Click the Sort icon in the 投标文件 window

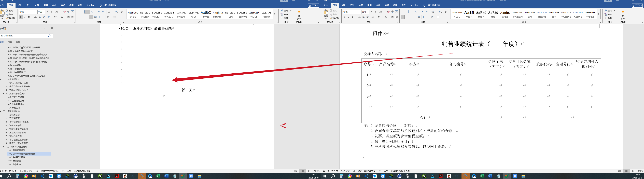(117, 12)
